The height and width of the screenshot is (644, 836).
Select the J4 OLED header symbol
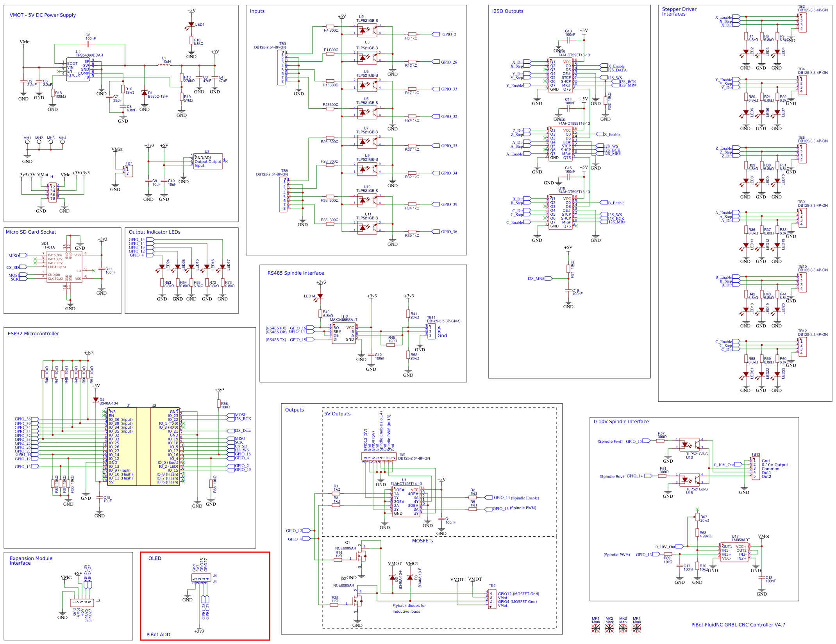tap(201, 578)
